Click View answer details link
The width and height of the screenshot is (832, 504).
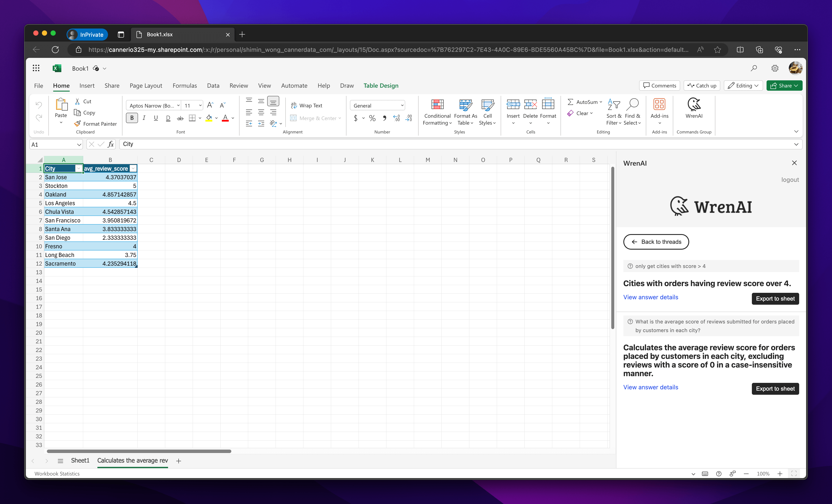(x=650, y=296)
